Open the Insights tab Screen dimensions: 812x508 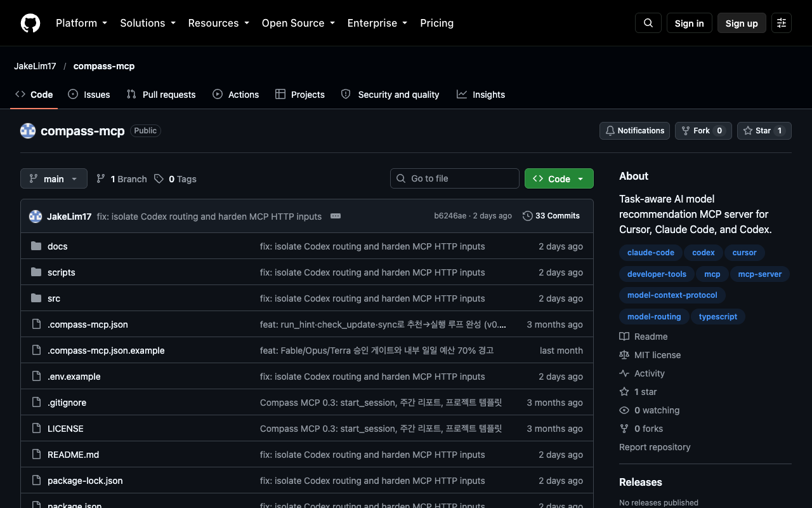click(x=481, y=95)
